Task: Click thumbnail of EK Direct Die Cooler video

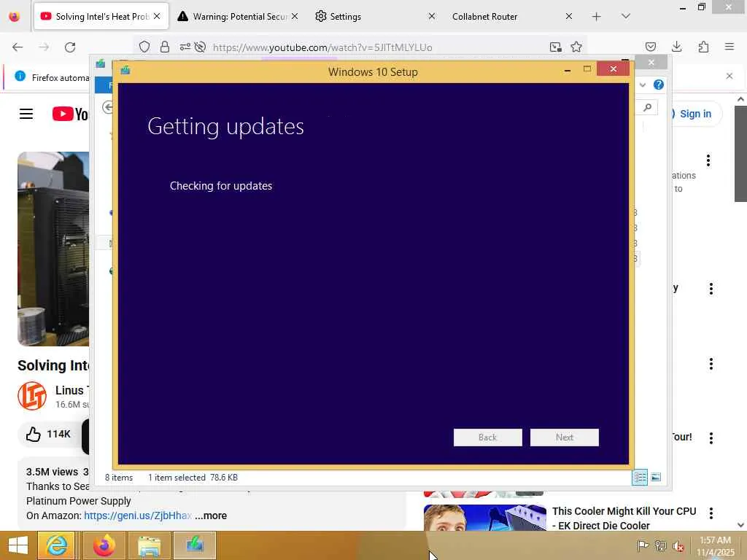Action: (x=485, y=518)
